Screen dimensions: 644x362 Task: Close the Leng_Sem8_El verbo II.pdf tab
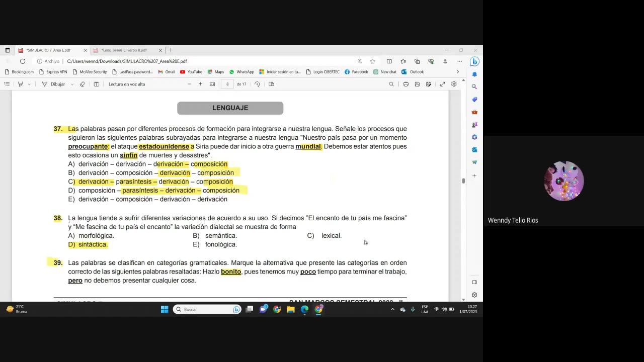click(160, 50)
